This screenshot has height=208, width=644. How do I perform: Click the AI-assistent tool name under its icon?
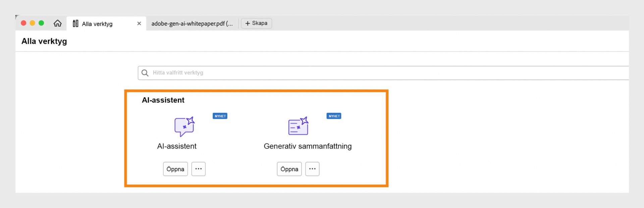(x=177, y=146)
